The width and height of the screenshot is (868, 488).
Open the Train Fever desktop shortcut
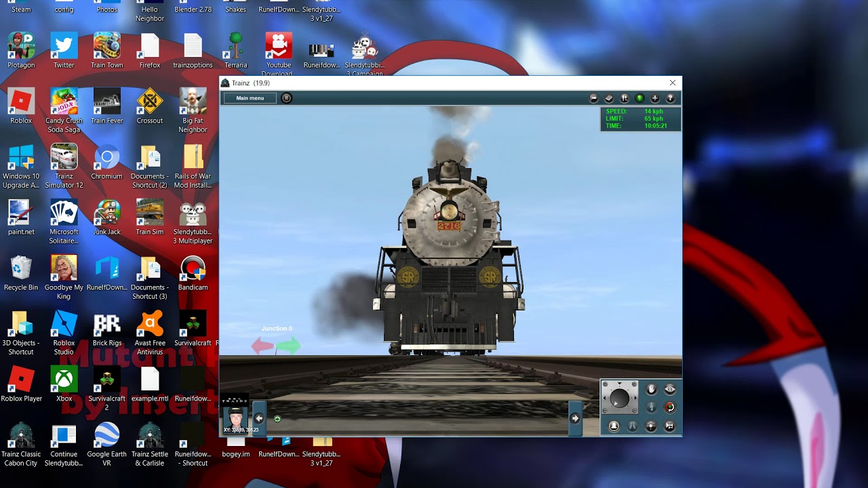107,106
